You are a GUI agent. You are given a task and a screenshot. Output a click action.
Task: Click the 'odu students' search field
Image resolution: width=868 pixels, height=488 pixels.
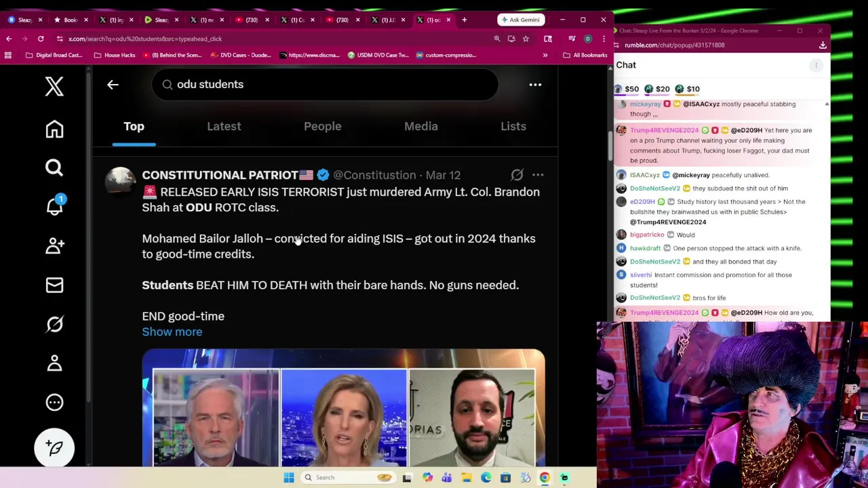tap(325, 84)
